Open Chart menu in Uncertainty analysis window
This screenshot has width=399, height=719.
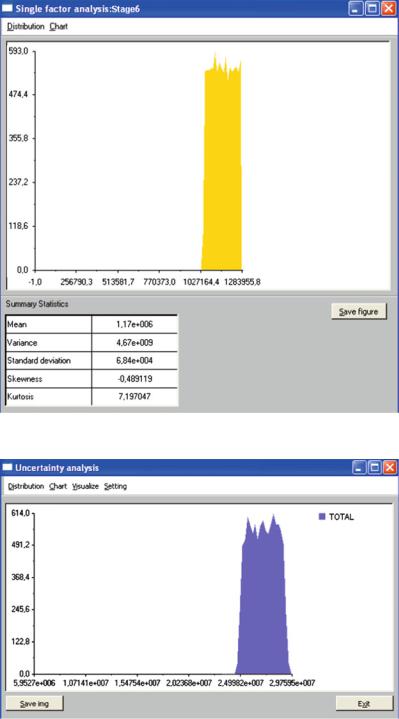58,486
